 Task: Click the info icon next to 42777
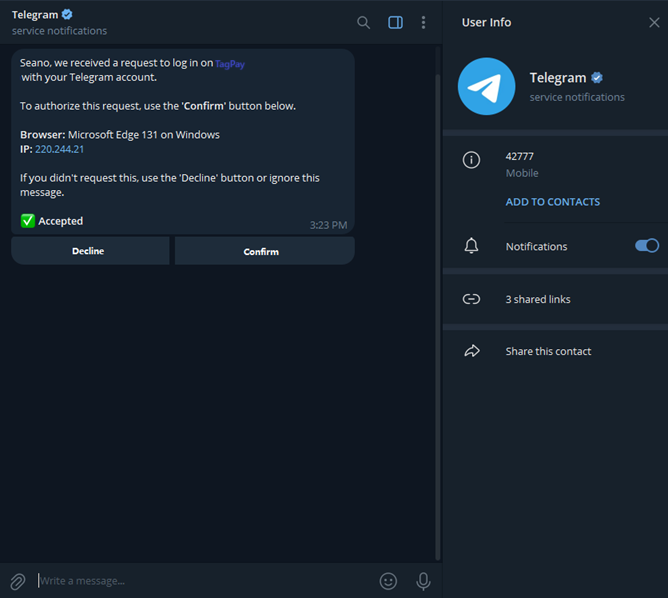pyautogui.click(x=472, y=160)
